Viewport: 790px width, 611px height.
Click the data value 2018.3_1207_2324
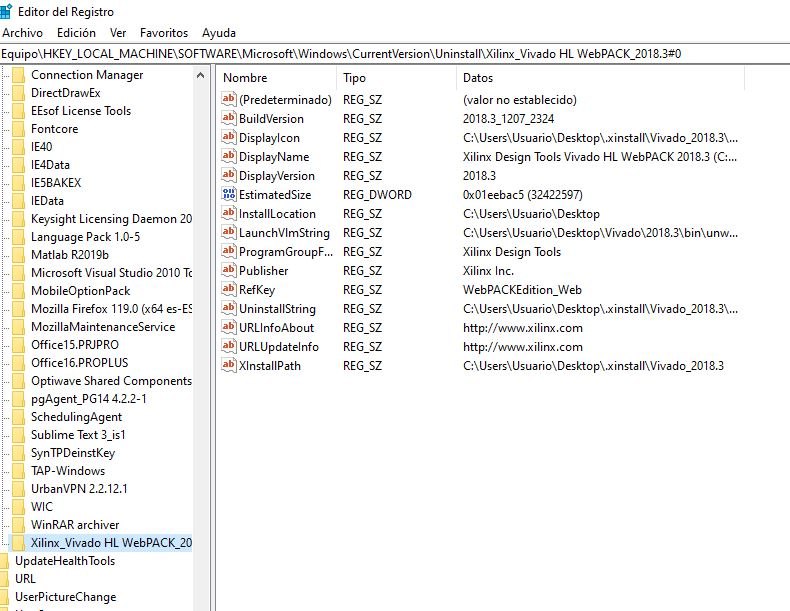click(508, 119)
